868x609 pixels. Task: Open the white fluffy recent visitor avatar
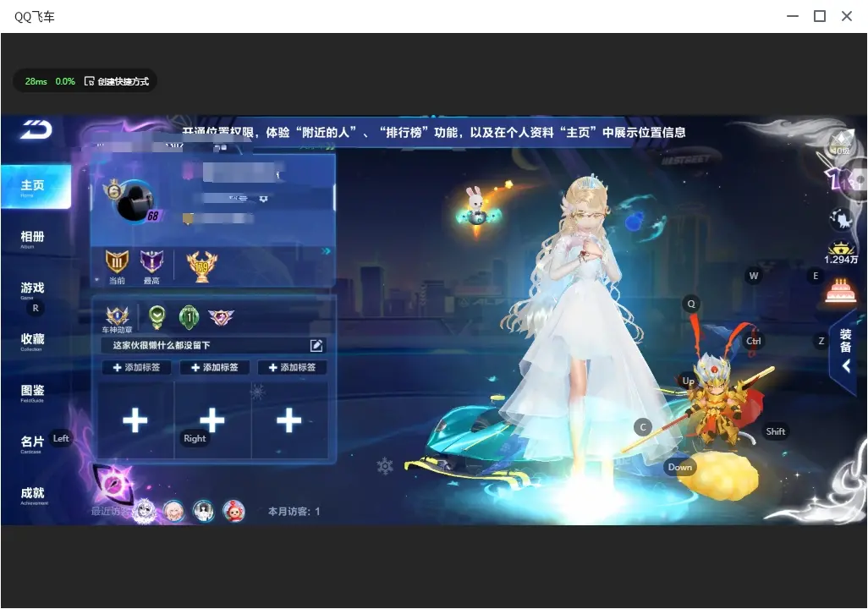[145, 511]
